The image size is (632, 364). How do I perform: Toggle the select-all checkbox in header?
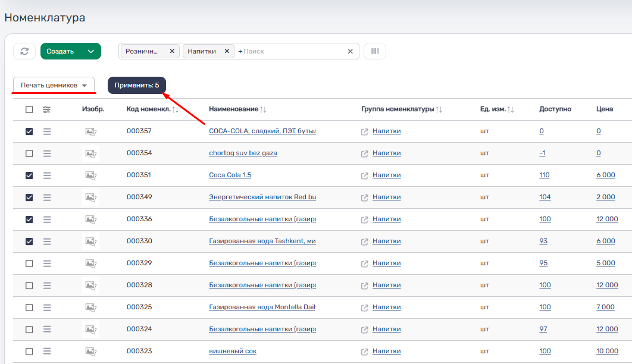29,109
